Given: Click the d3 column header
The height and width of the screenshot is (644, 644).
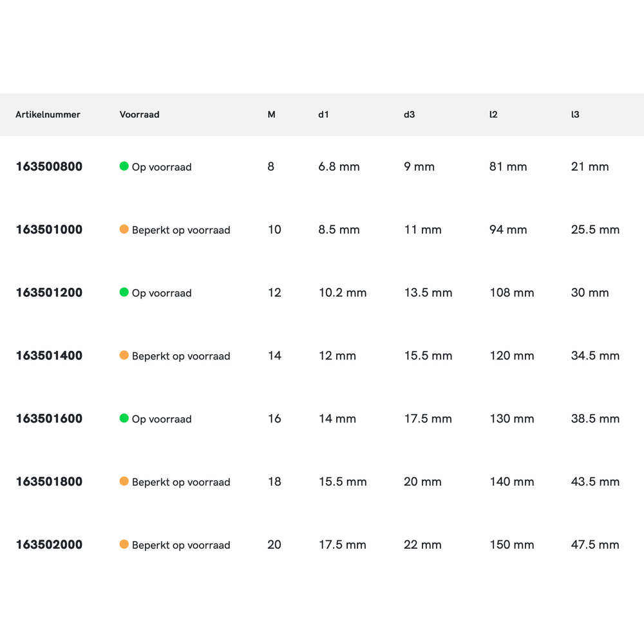Looking at the screenshot, I should 409,115.
